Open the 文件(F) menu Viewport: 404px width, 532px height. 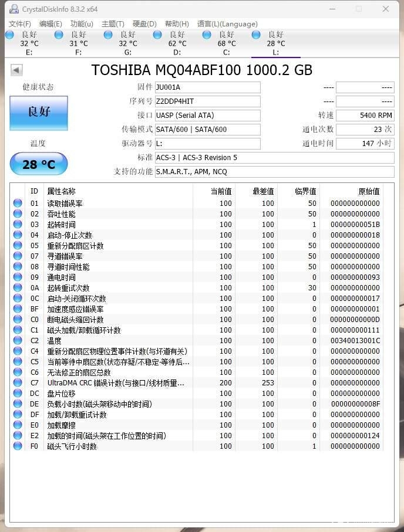[x=20, y=23]
